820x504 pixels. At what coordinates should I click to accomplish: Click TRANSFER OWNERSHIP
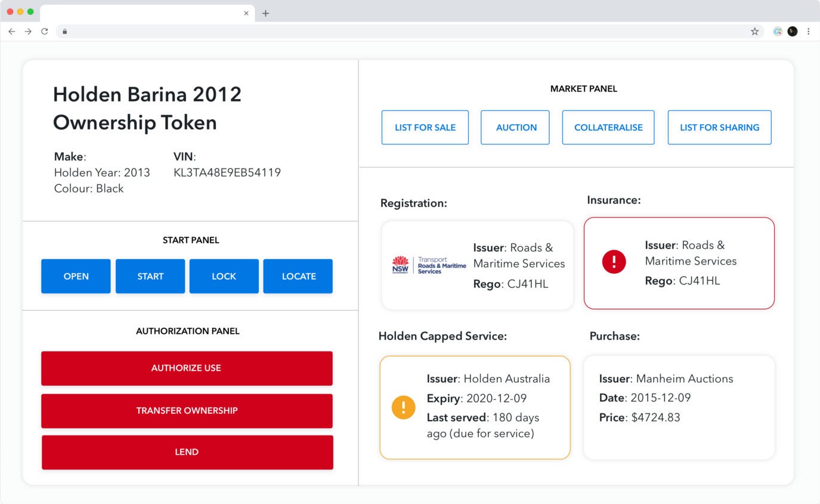[x=187, y=410]
